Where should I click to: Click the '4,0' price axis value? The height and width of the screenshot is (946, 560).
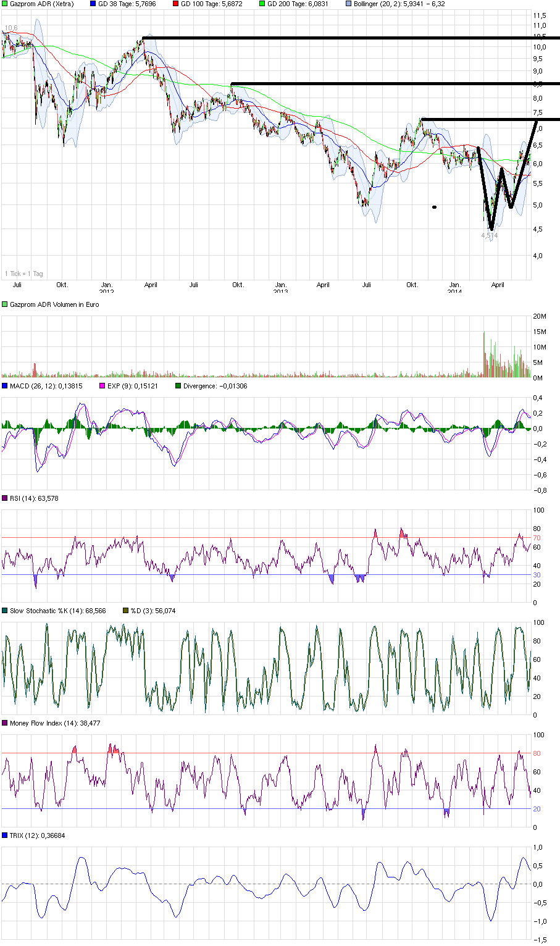(x=538, y=256)
